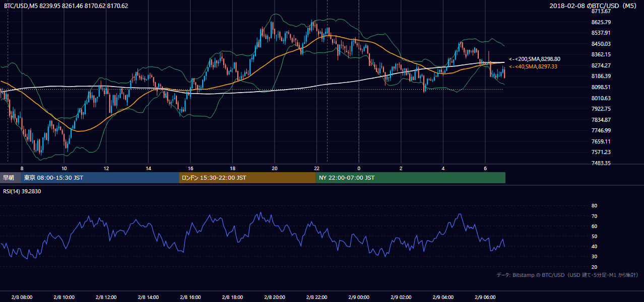This screenshot has height=302, width=644.
Task: Click the 2/8 10:00 time axis label
Action: [63, 297]
